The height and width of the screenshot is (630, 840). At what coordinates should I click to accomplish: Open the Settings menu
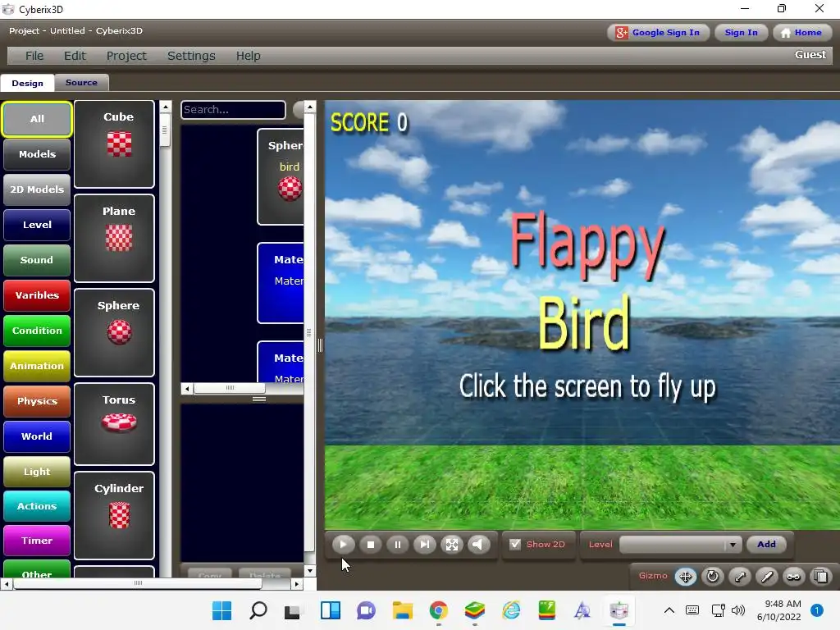(191, 56)
